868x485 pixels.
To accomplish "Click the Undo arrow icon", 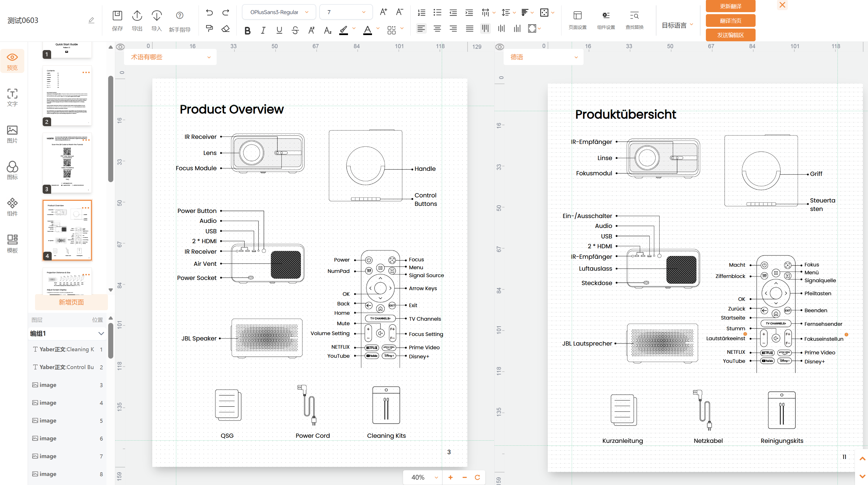I will [209, 12].
